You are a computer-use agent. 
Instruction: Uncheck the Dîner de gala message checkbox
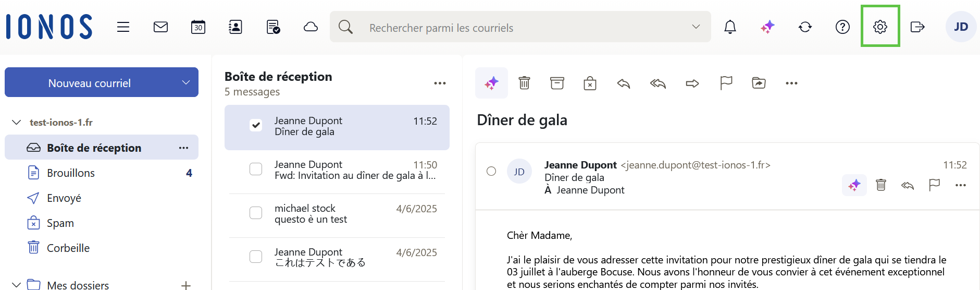pyautogui.click(x=256, y=125)
